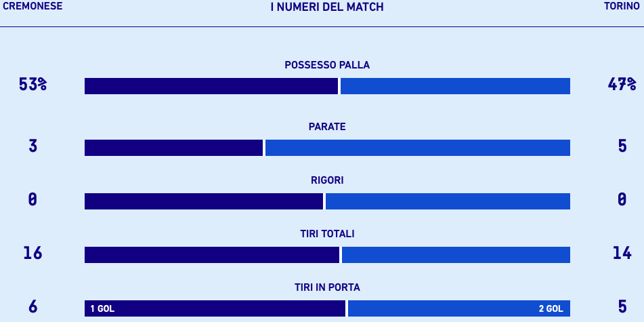Click Cremonese's total shots value 16
Image resolution: width=644 pixels, height=322 pixels.
pyautogui.click(x=33, y=254)
